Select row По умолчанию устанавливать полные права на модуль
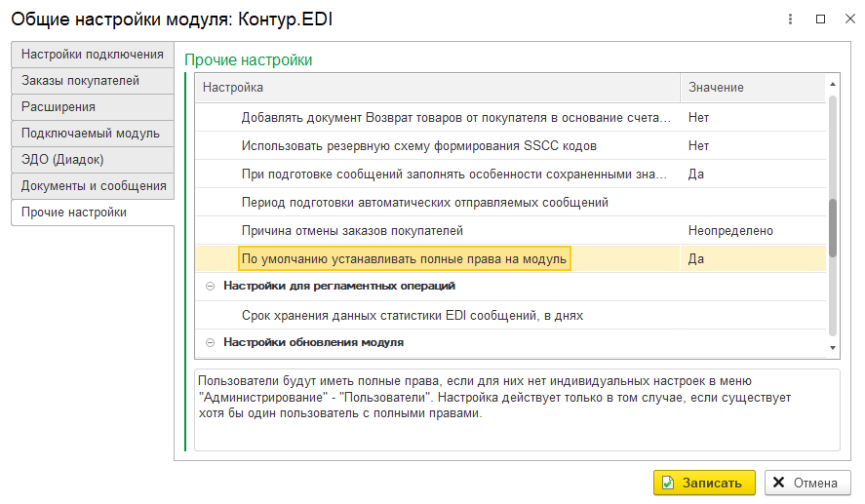The image size is (865, 504). pyautogui.click(x=510, y=258)
